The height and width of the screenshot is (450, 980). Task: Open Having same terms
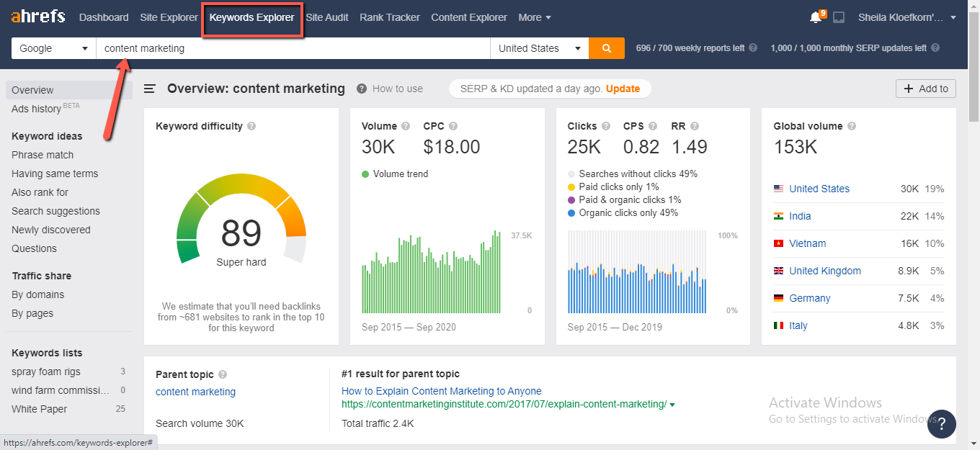[55, 174]
